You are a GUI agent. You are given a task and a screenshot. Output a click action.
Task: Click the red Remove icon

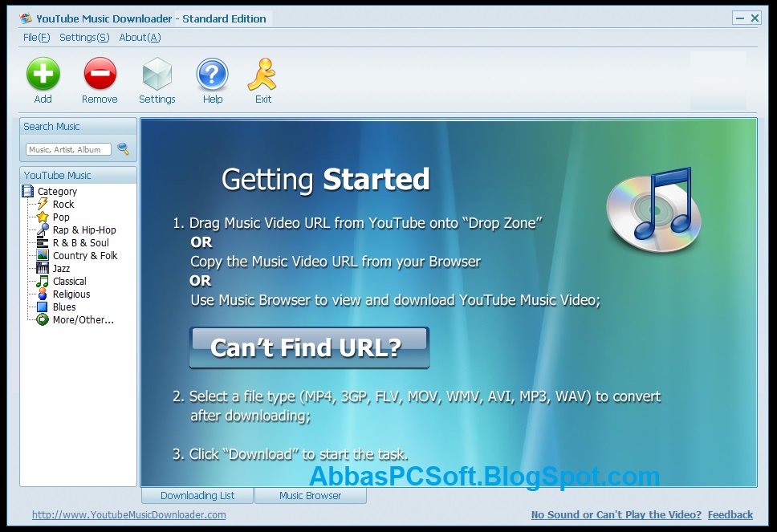pyautogui.click(x=100, y=74)
